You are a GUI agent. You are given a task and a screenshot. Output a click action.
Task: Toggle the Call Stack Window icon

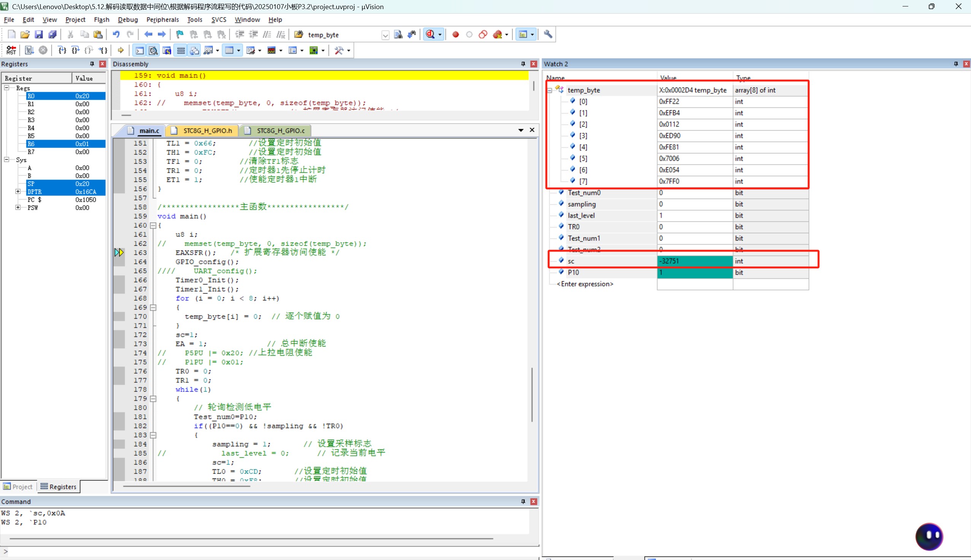195,51
